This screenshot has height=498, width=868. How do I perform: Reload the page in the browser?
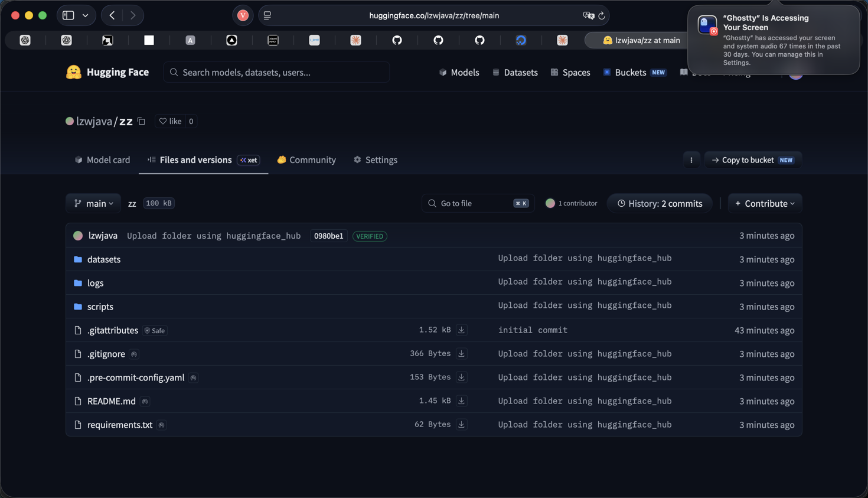[x=602, y=15]
